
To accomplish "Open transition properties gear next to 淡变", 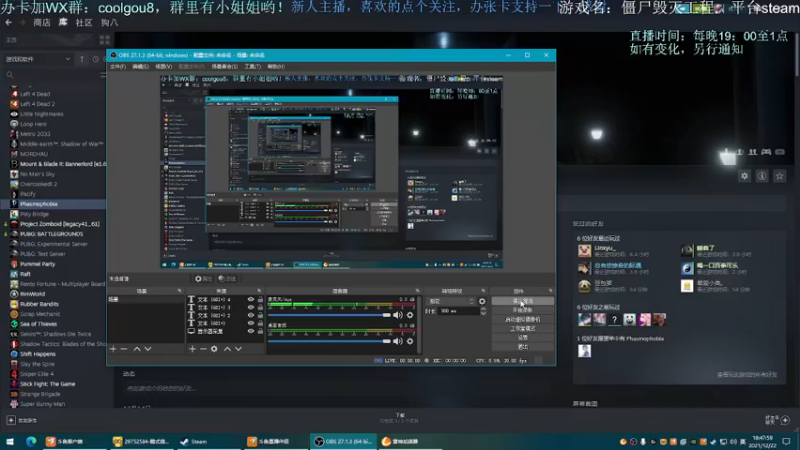I will (x=482, y=302).
